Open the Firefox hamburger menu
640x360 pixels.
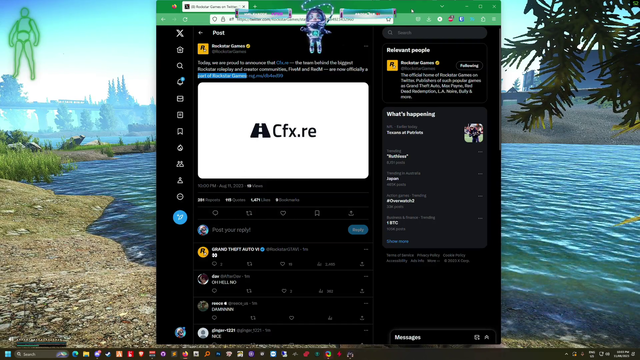[x=494, y=19]
